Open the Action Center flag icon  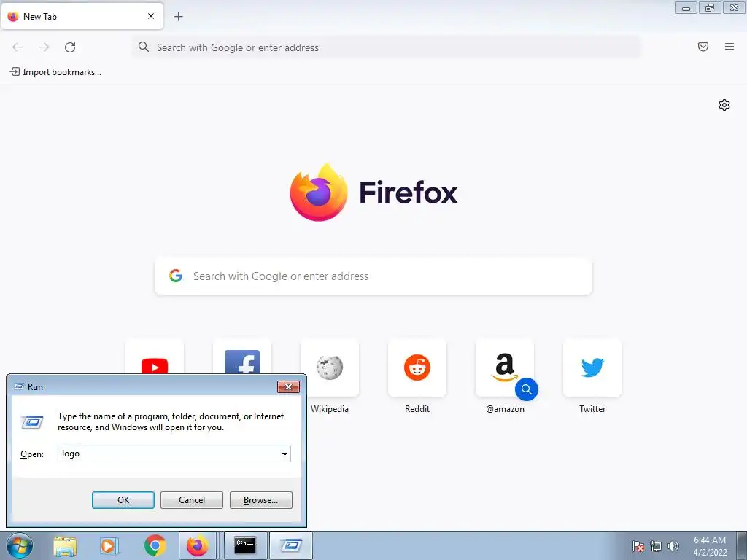(x=638, y=546)
